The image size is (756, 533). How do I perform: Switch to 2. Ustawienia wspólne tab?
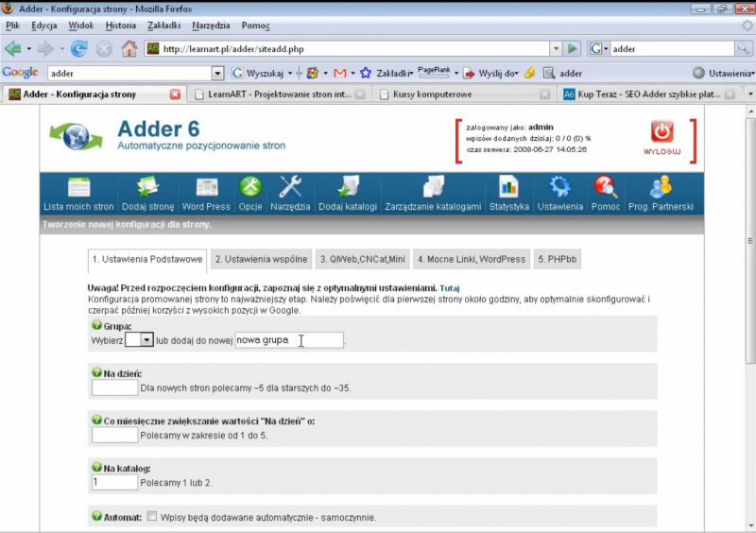click(x=261, y=259)
